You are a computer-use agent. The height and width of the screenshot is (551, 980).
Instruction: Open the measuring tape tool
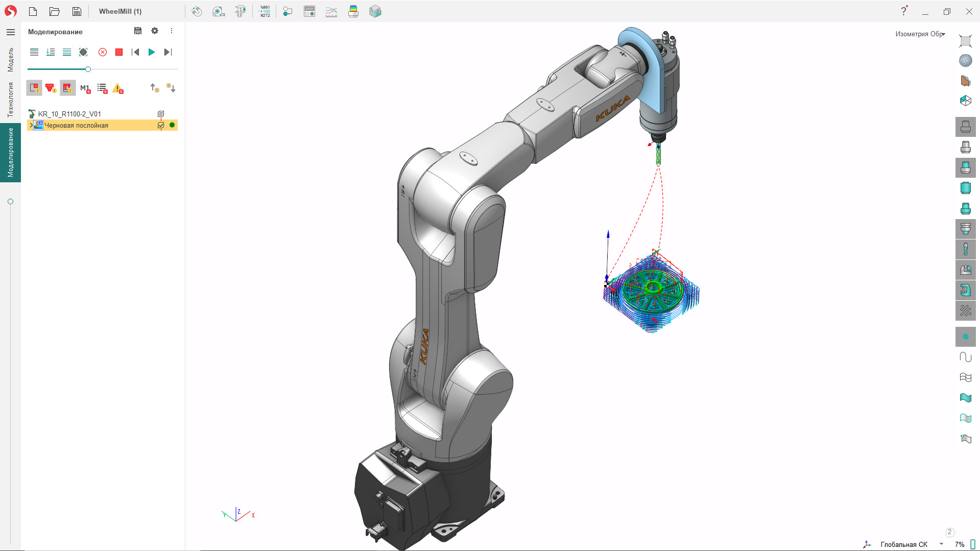click(218, 11)
